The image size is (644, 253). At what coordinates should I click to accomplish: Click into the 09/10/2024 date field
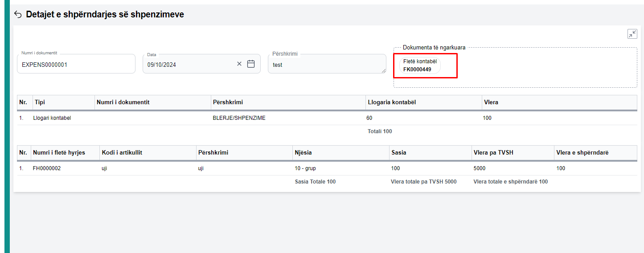coord(187,65)
